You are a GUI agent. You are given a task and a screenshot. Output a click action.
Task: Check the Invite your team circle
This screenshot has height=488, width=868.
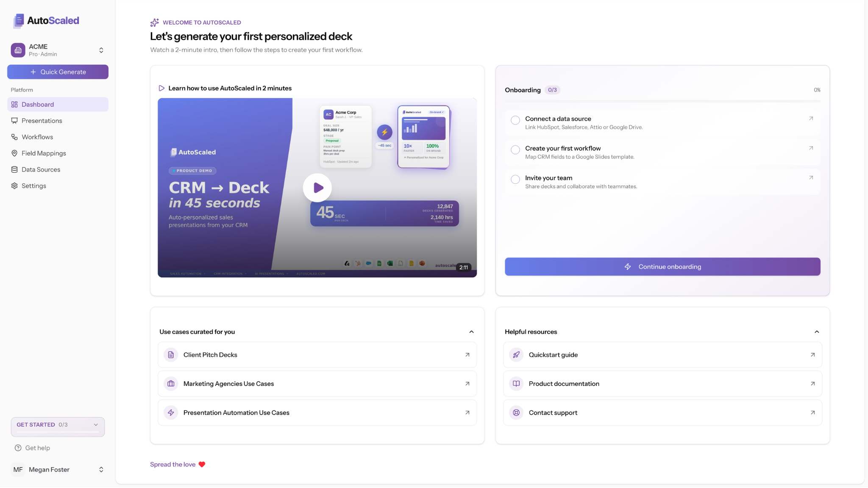point(515,179)
